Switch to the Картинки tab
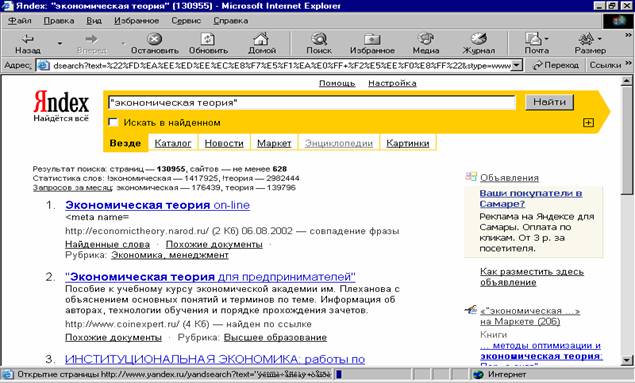Screen dimensions: 635x383 point(407,143)
